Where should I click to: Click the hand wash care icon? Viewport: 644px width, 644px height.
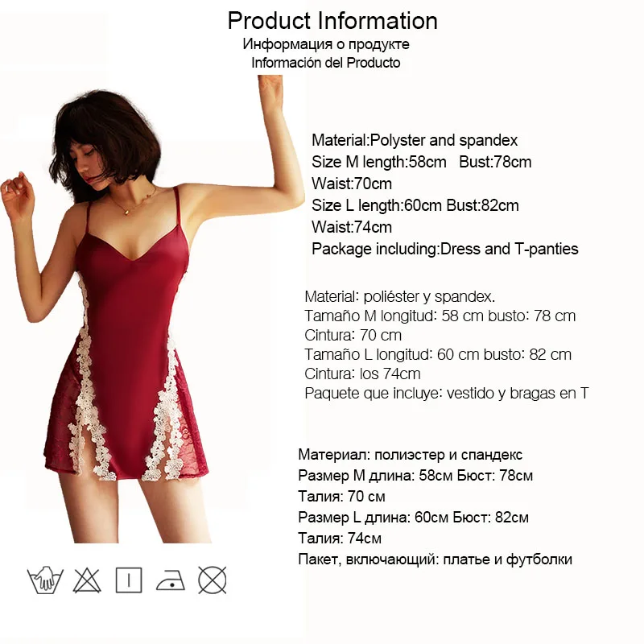click(x=45, y=580)
